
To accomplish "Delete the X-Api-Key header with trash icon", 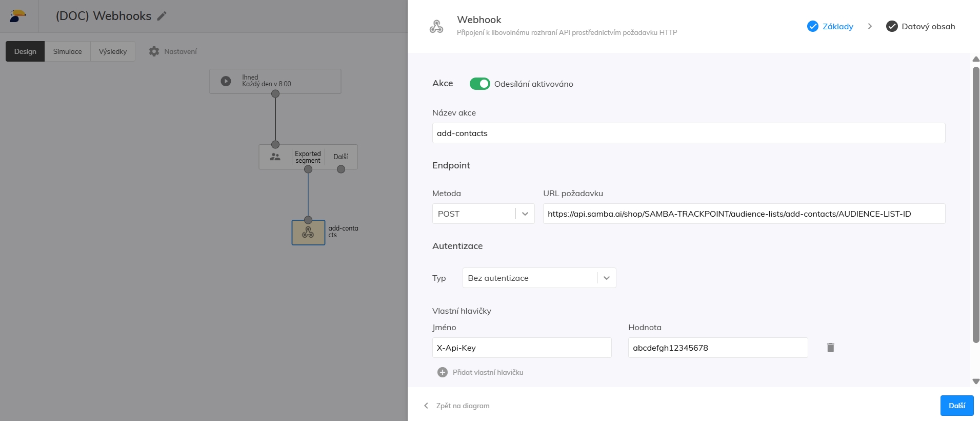I will tap(830, 348).
